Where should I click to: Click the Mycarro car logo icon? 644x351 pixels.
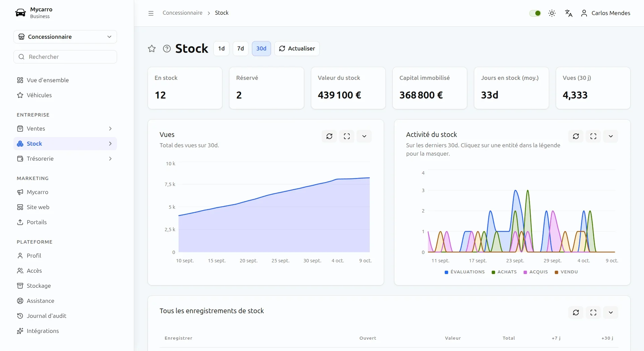tap(20, 13)
